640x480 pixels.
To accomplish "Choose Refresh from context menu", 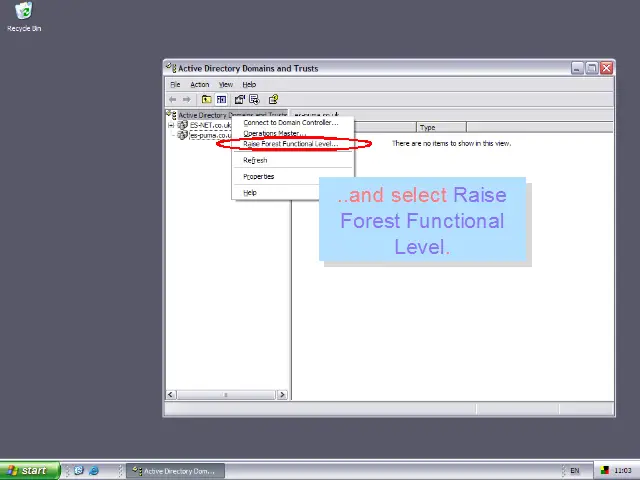I will pyautogui.click(x=293, y=160).
